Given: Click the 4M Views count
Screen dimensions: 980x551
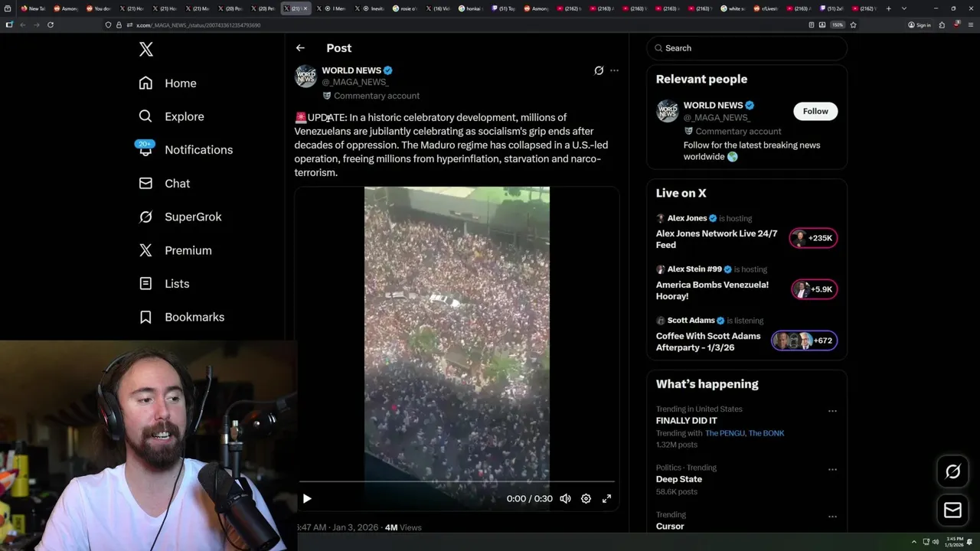Looking at the screenshot, I should pyautogui.click(x=403, y=528).
